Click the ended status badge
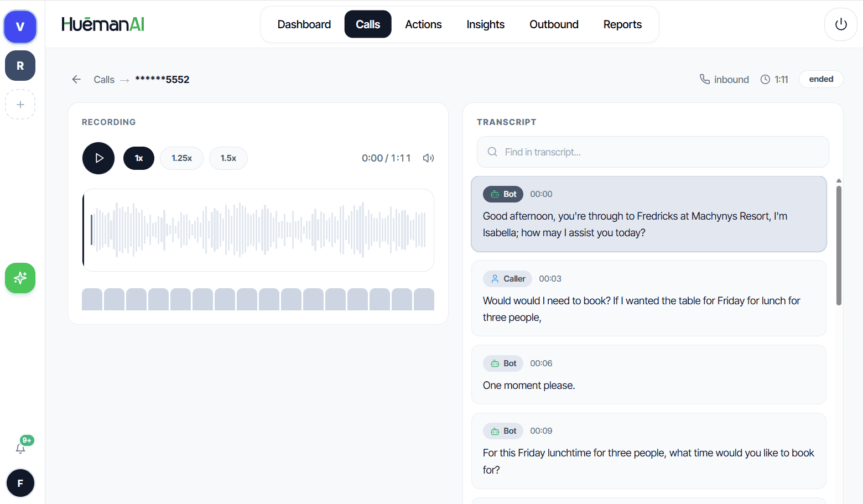Screen dimensions: 863x504 click(x=821, y=79)
